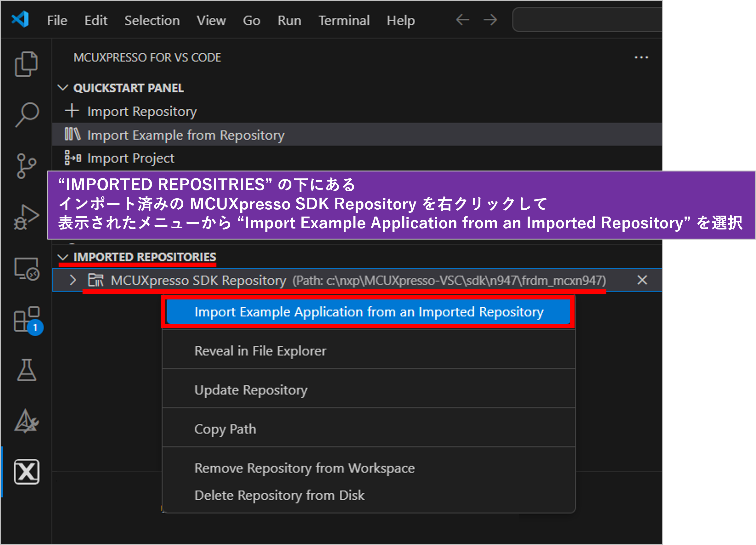Select Update Repository from context menu
Screen dimensions: 756x545
point(251,390)
